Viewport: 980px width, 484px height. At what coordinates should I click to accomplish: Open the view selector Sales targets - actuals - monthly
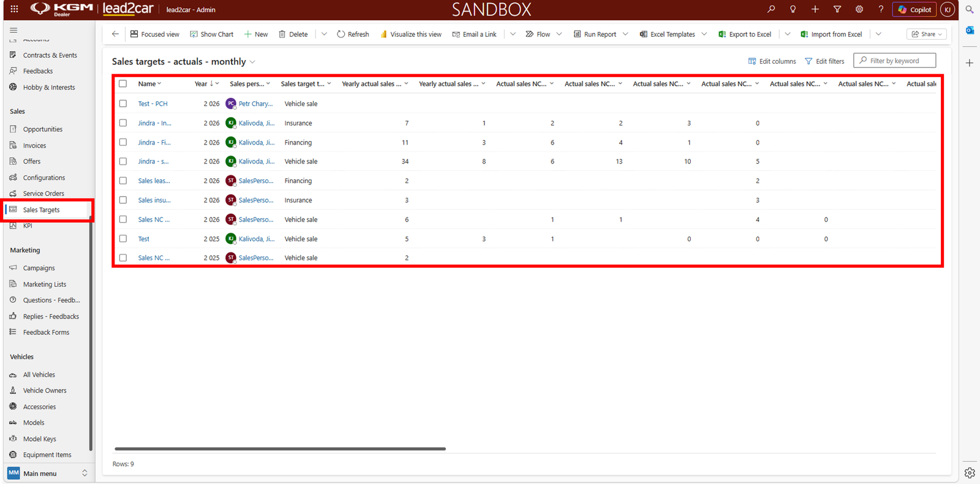tap(184, 62)
